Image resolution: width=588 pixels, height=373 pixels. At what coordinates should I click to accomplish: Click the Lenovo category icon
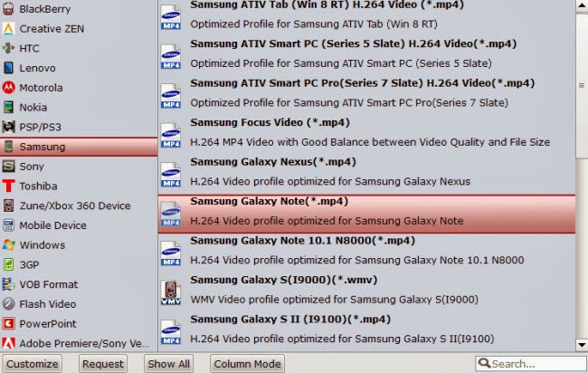pyautogui.click(x=8, y=68)
